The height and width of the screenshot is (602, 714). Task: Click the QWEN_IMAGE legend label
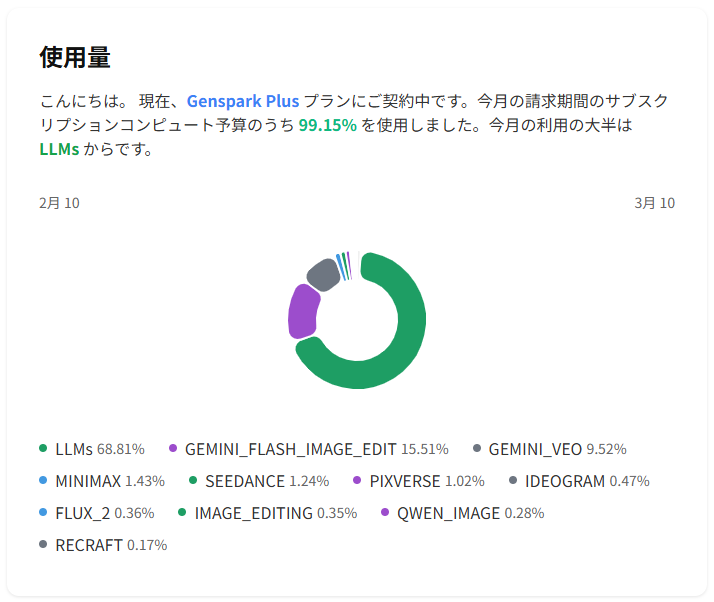coord(448,513)
